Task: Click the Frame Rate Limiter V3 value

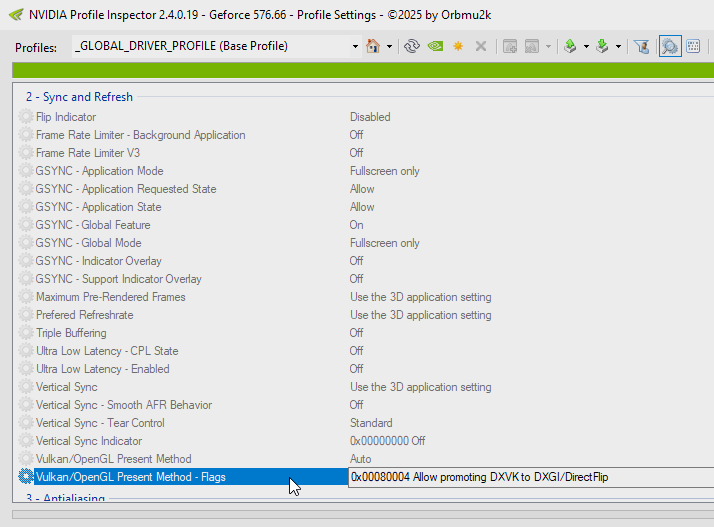Action: [357, 153]
